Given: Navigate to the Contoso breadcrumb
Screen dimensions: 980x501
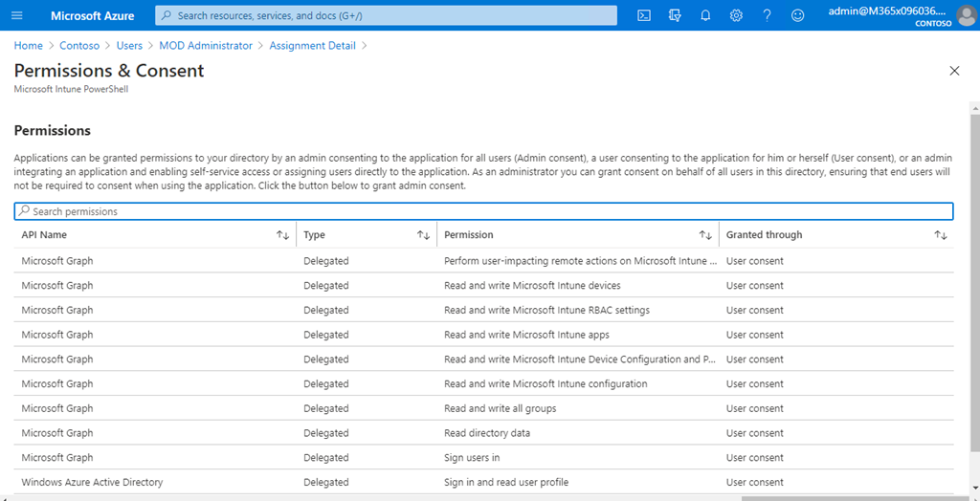Looking at the screenshot, I should coord(79,46).
